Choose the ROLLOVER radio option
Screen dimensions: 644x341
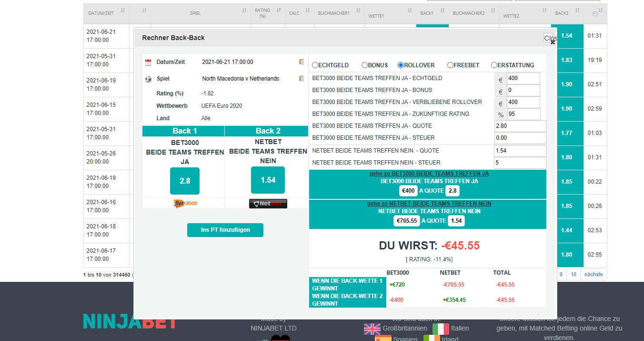[401, 65]
